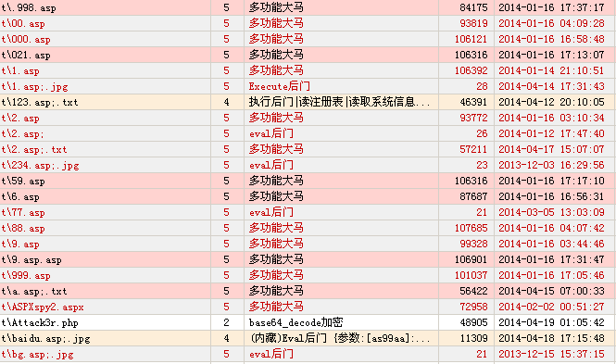Viewport: 616px width, 364px height.
Task: Select t\234.asp;.jpg file name
Action: tap(40, 165)
